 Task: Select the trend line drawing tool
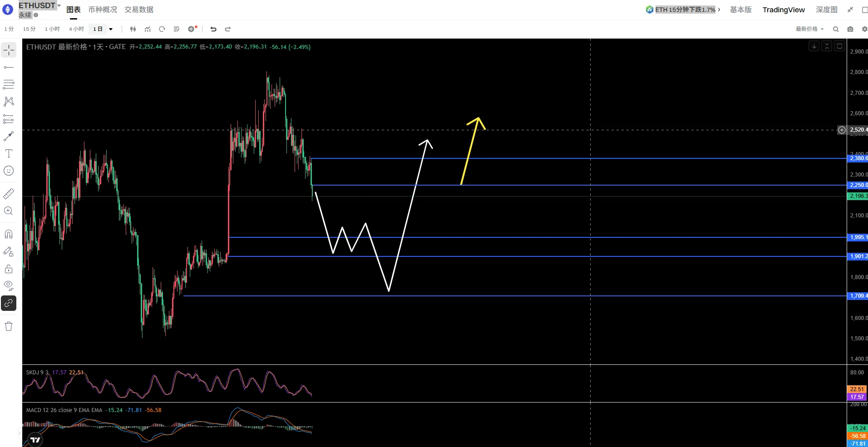tap(9, 67)
